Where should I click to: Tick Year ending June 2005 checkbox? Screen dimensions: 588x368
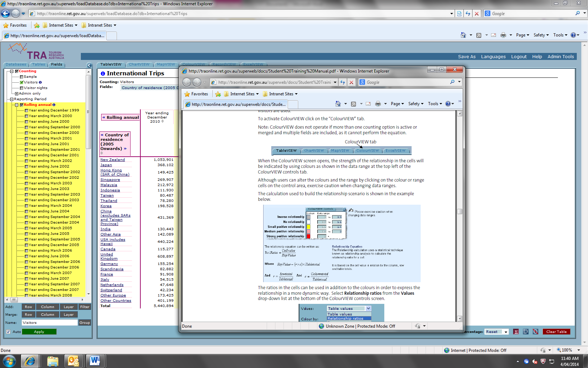point(26,234)
